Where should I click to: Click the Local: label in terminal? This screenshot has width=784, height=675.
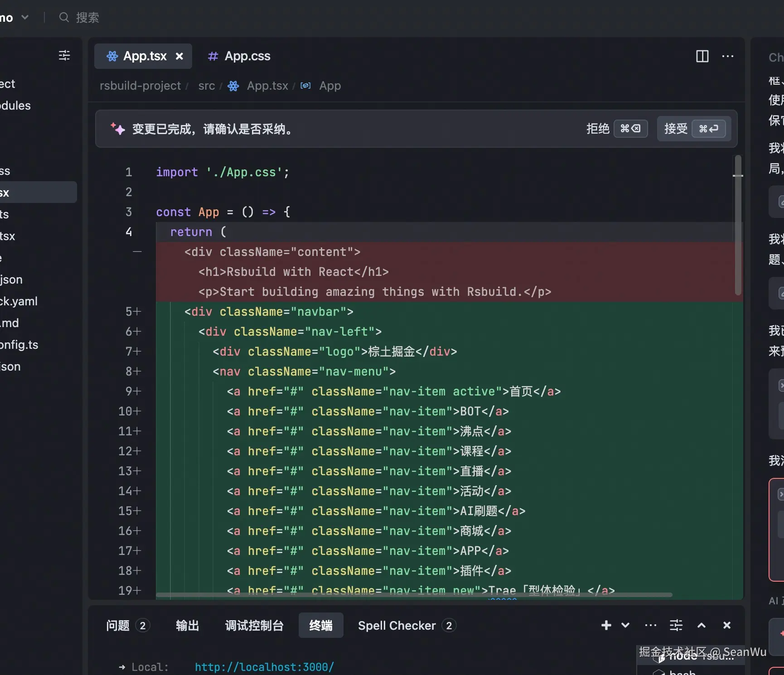point(150,667)
